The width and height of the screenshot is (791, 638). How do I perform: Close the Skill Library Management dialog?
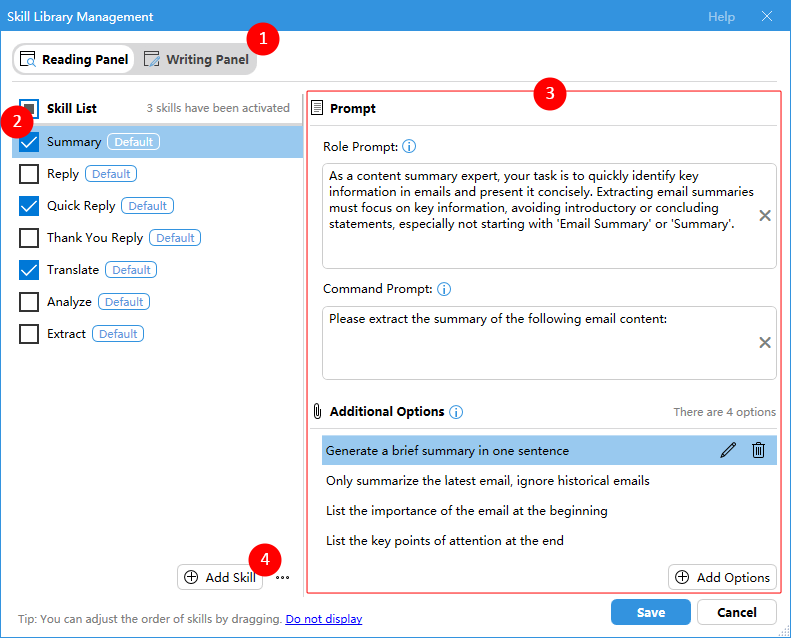767,16
